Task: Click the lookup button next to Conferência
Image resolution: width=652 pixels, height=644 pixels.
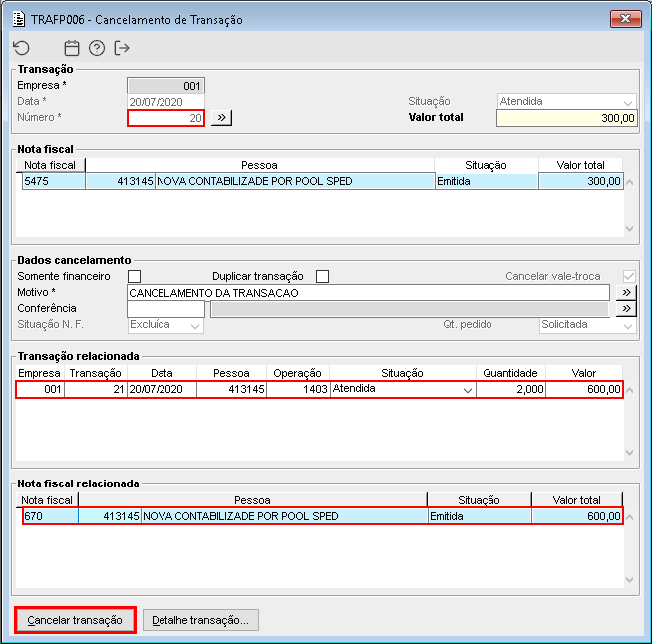Action: click(626, 308)
